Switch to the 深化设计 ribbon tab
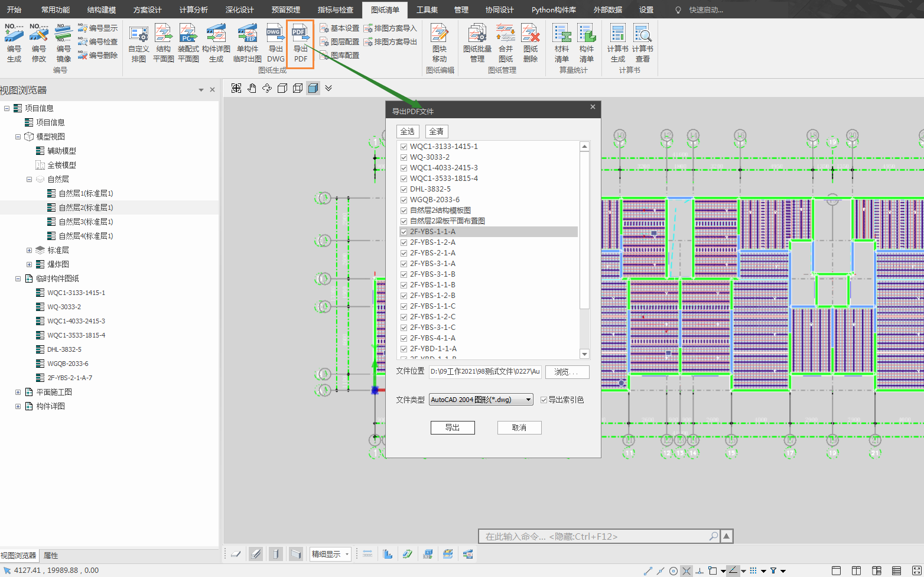 pyautogui.click(x=239, y=9)
